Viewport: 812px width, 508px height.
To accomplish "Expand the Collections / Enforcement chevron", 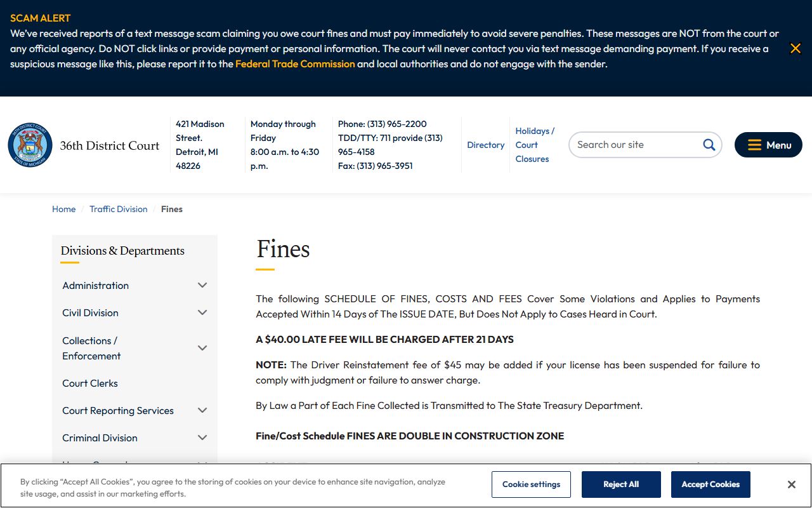I will coord(202,348).
